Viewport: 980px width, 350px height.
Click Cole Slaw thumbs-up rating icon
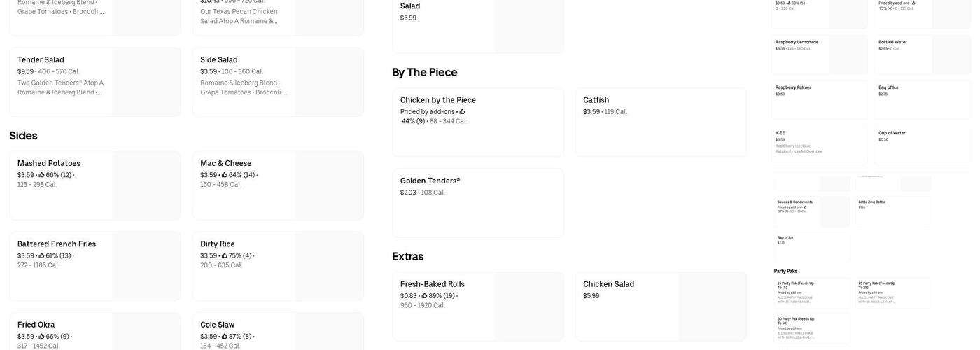pyautogui.click(x=225, y=337)
